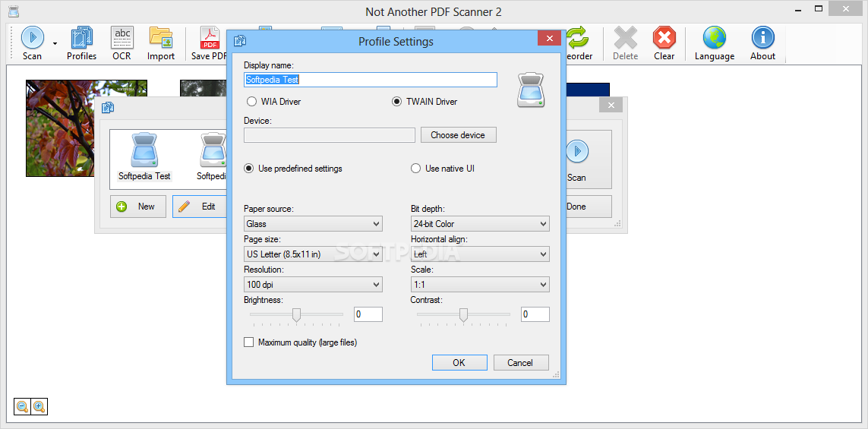
Task: Select the Softpedia Test profile in Profiles window
Action: coord(144,157)
